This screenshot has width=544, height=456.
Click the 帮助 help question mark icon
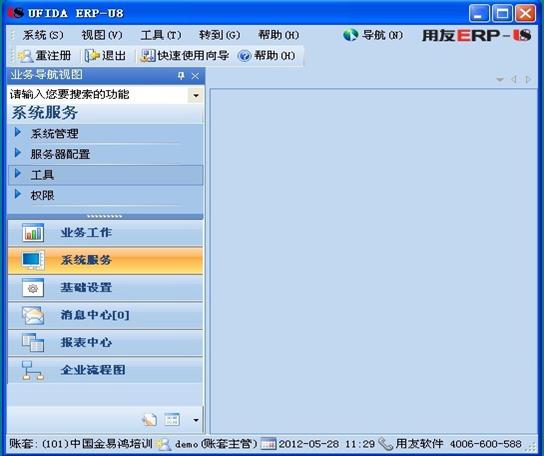coord(244,56)
